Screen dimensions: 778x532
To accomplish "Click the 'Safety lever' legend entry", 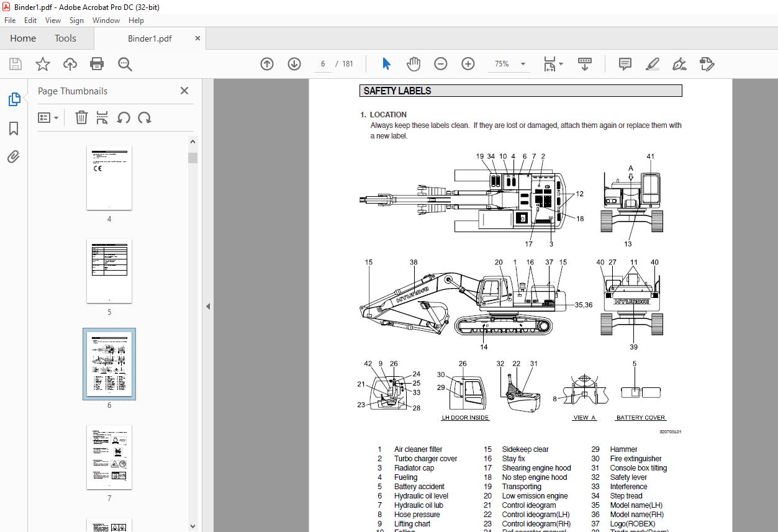I will coord(628,477).
